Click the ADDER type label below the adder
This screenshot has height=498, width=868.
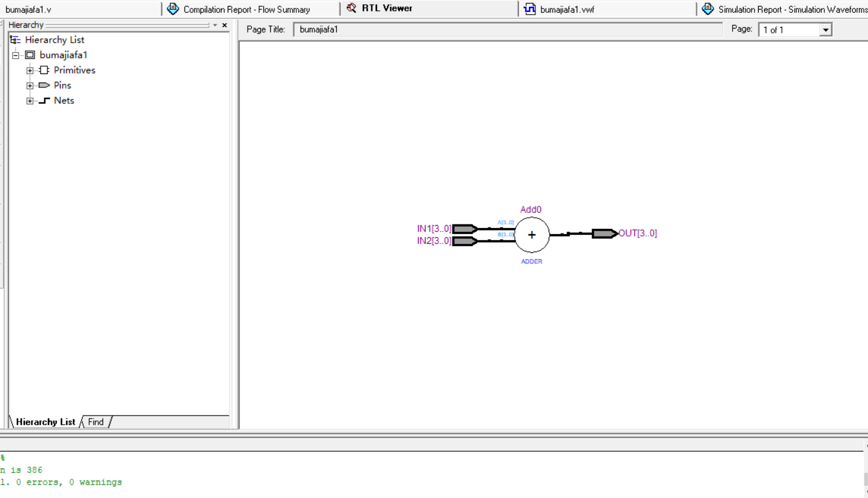[532, 261]
